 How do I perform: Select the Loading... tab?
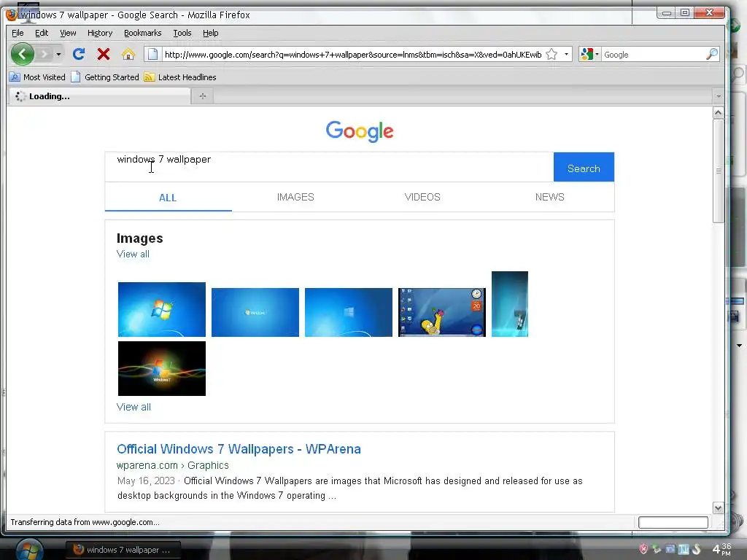(99, 96)
